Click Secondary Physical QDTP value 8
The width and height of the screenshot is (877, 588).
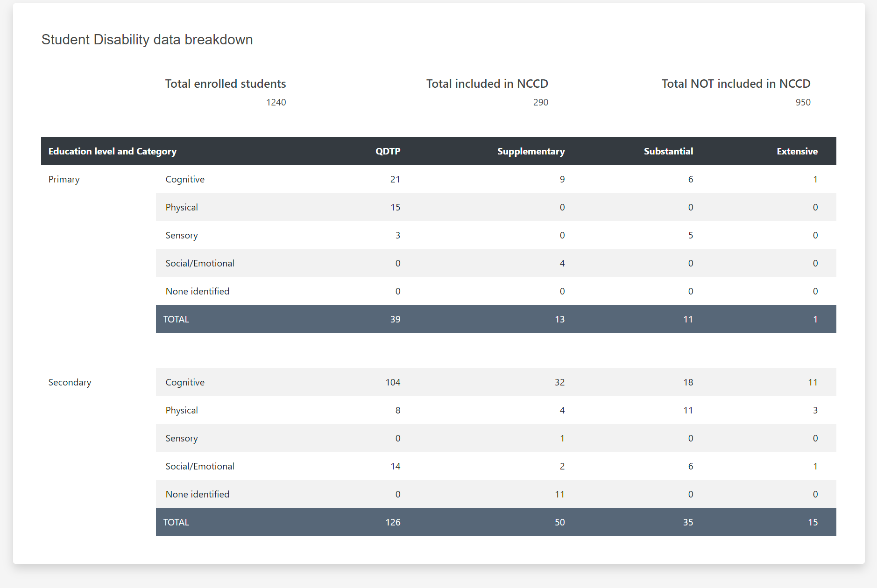click(x=398, y=410)
